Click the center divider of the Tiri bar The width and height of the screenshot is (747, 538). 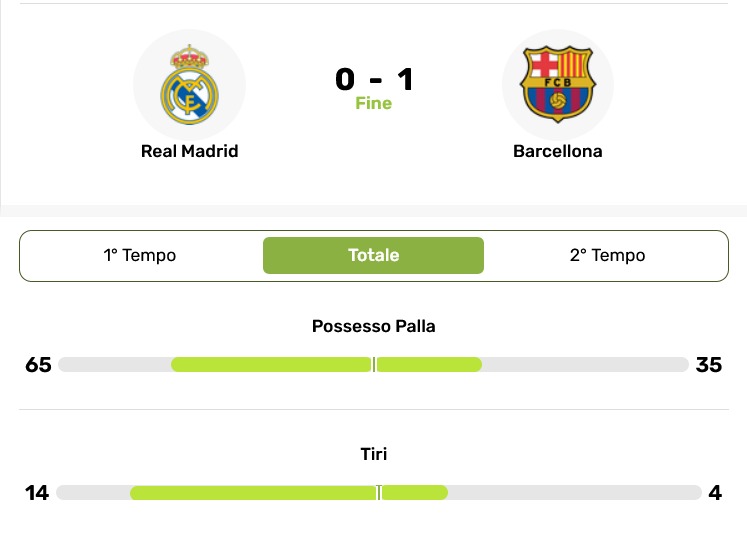(x=379, y=492)
